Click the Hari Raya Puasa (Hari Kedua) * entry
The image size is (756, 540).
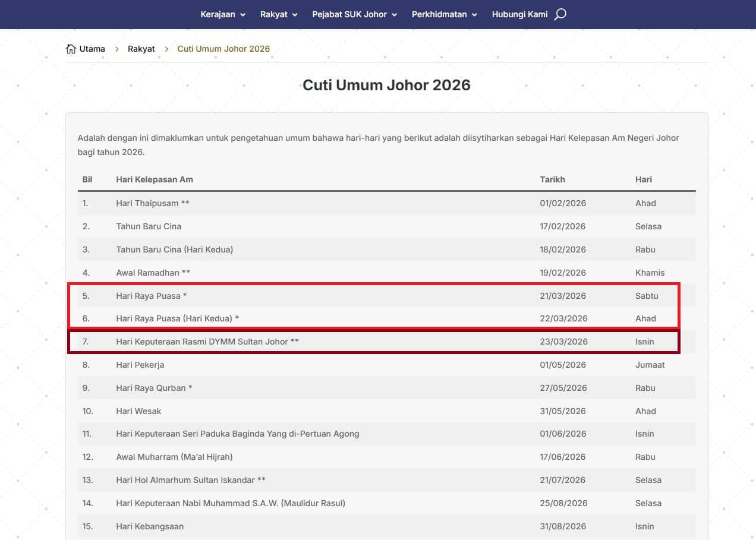[x=178, y=318]
